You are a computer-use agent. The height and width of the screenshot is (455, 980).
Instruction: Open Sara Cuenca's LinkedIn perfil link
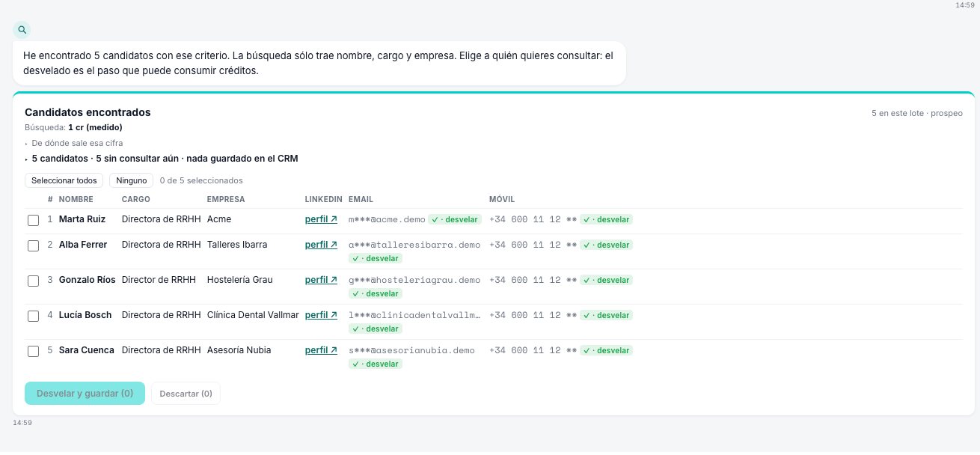coord(321,350)
